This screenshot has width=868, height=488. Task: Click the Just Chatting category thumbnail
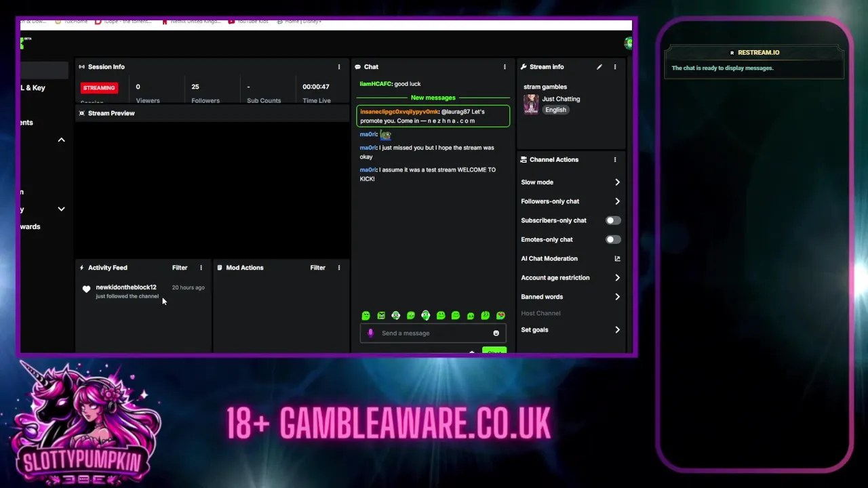coord(531,104)
